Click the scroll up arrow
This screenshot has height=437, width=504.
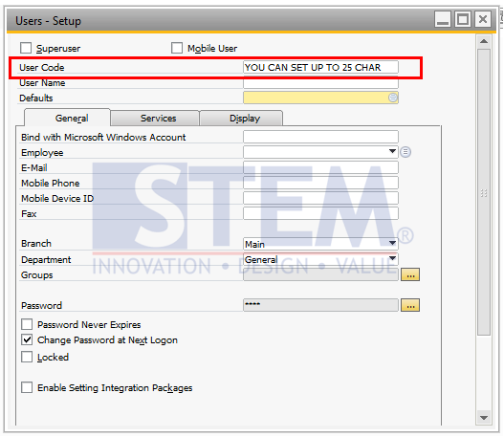coord(484,41)
